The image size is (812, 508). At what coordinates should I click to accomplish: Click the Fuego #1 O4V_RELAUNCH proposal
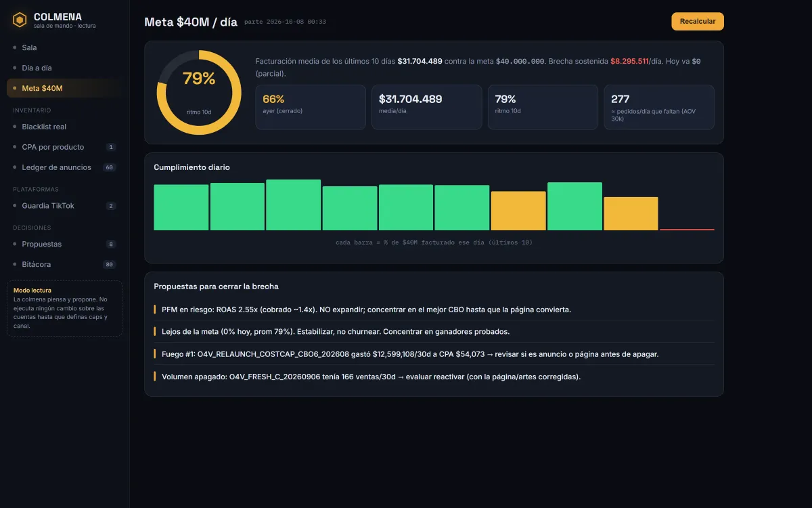(434, 354)
